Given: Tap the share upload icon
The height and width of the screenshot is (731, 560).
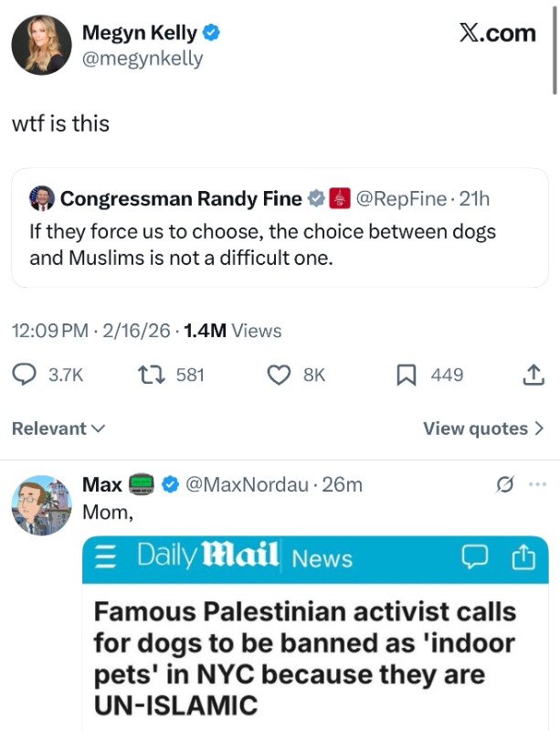Looking at the screenshot, I should point(534,375).
